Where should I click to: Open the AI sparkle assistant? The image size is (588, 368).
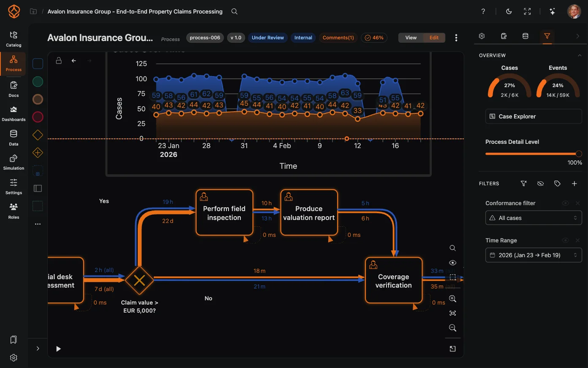(x=552, y=11)
